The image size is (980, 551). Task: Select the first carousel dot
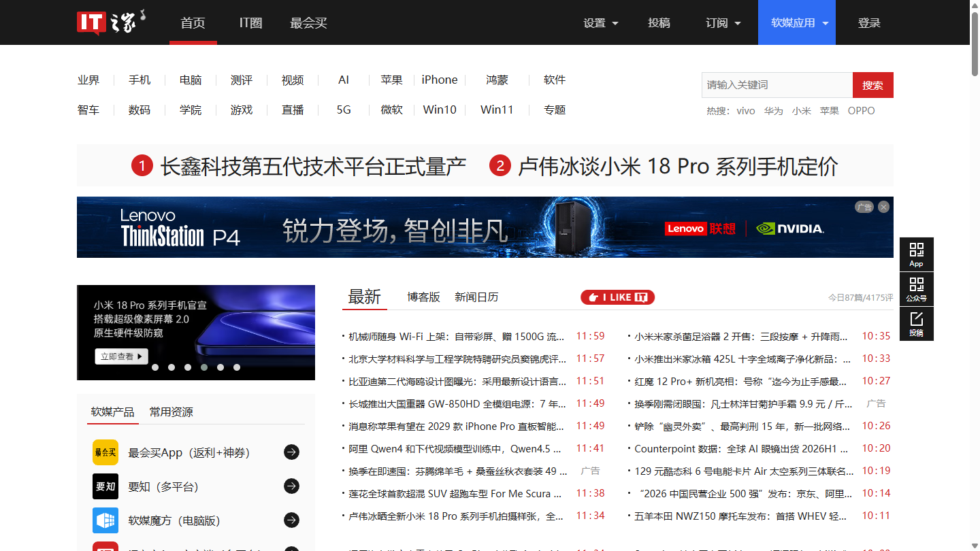coord(155,367)
